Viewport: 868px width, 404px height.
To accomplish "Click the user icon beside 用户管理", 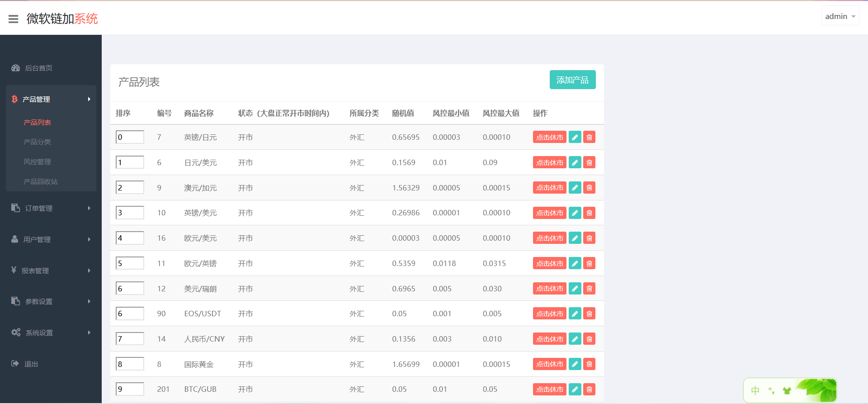I will [x=15, y=239].
